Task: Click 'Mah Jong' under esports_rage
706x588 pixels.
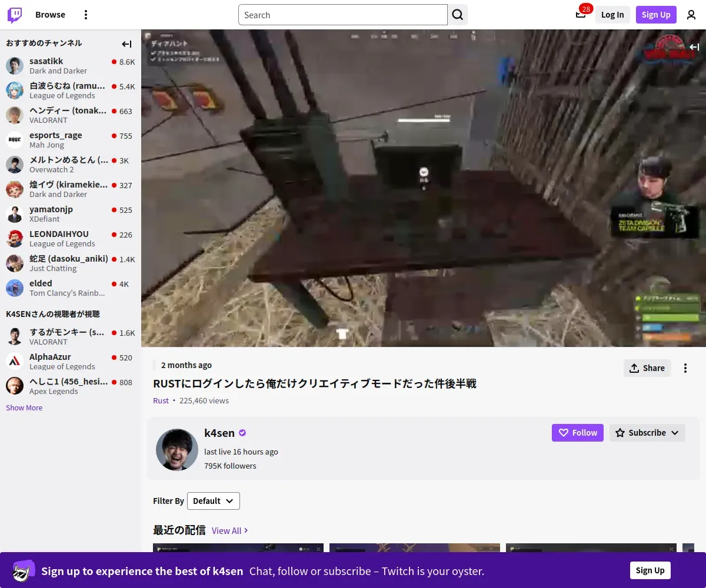Action: 47,145
